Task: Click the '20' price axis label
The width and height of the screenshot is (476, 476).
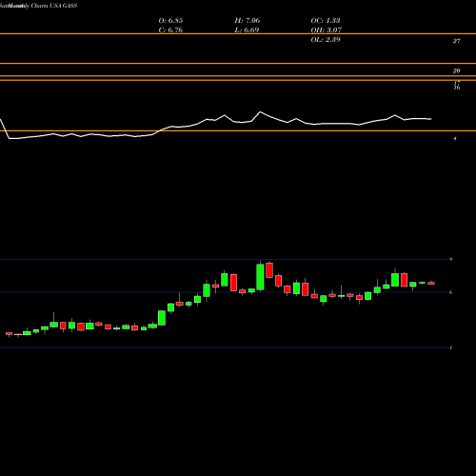Action: point(456,70)
